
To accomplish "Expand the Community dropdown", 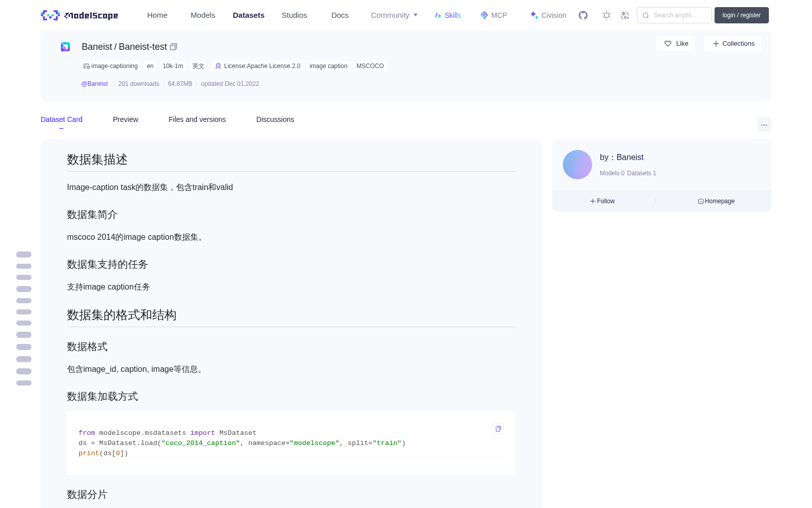I will (394, 15).
